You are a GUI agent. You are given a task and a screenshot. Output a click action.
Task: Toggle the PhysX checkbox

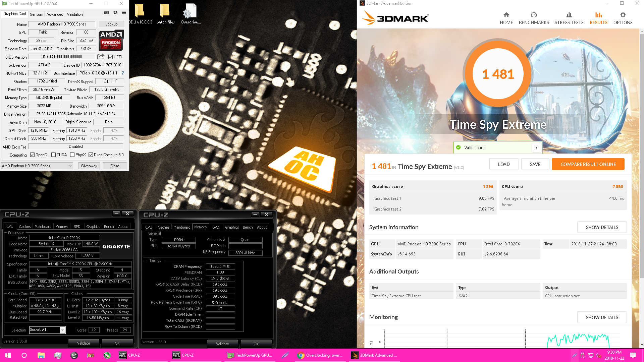pos(72,155)
